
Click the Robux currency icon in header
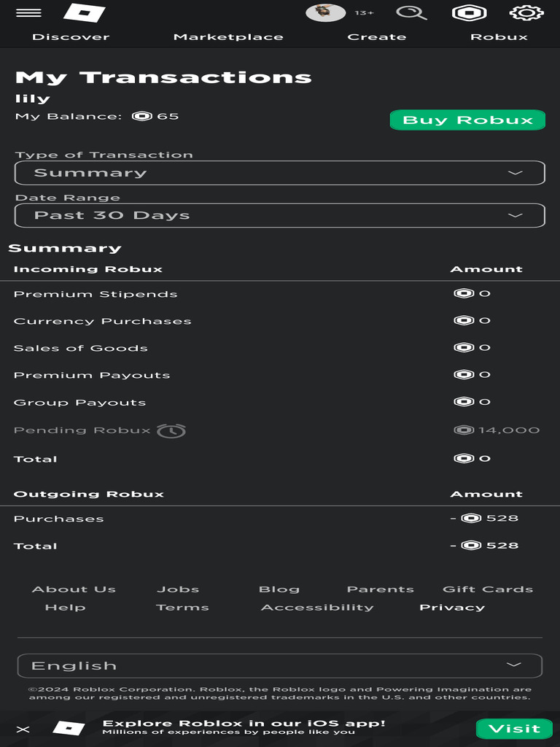click(x=470, y=13)
